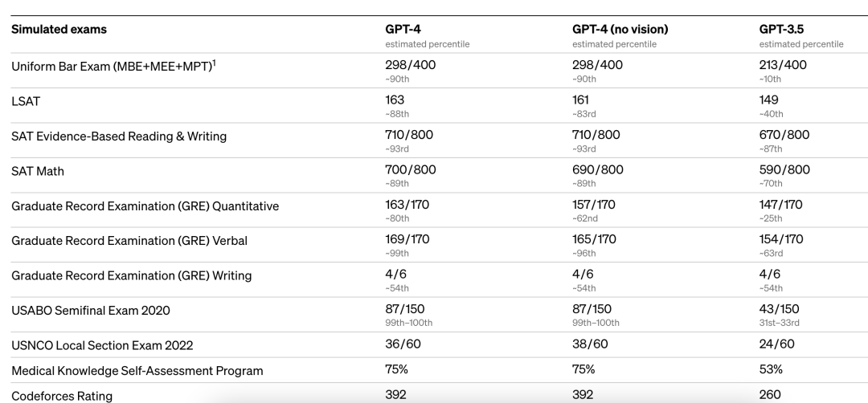Select GPT-4 GRE Verbal score 169/170

[x=407, y=239]
